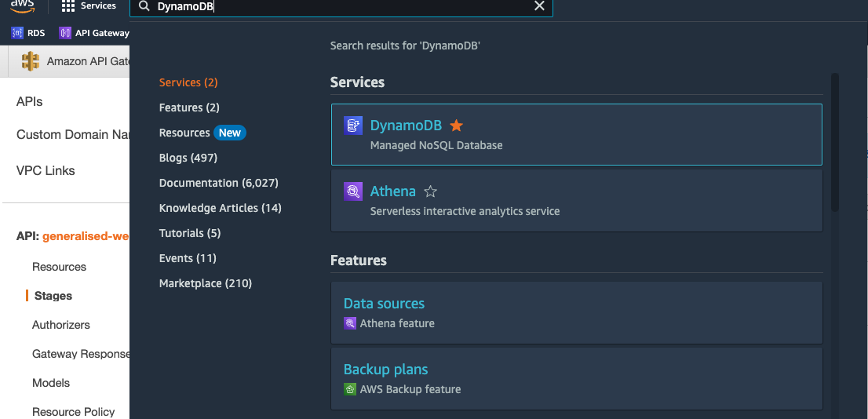The height and width of the screenshot is (419, 868).
Task: Click the Athena service icon
Action: click(x=353, y=191)
